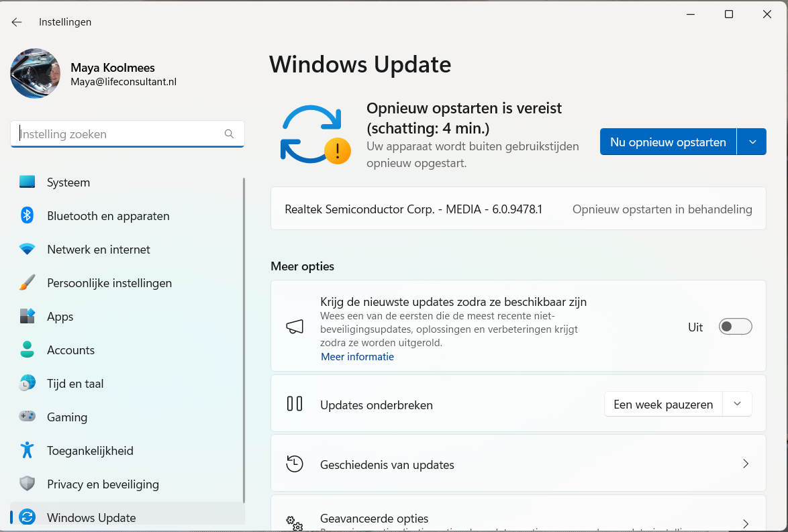Screen dimensions: 788x532
Task: Click chevron on Geavanceerde opties row
Action: click(746, 524)
